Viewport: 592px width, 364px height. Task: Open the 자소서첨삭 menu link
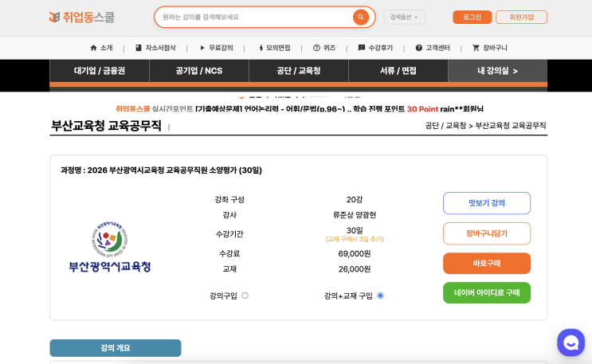pyautogui.click(x=160, y=48)
